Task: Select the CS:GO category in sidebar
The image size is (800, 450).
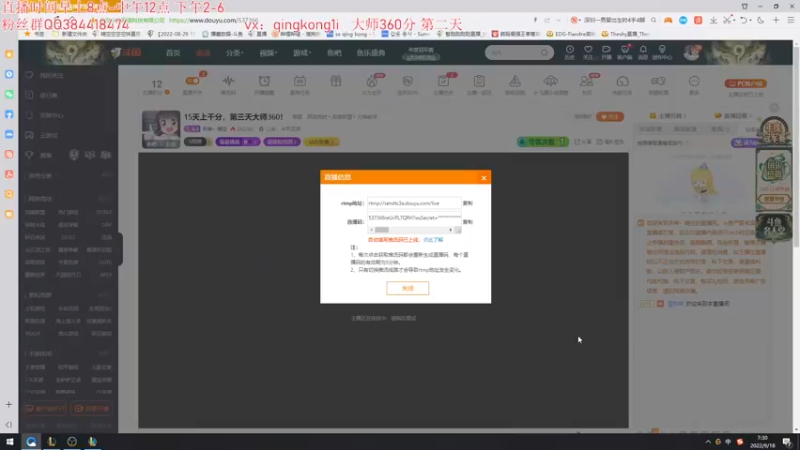Action: 68,237
